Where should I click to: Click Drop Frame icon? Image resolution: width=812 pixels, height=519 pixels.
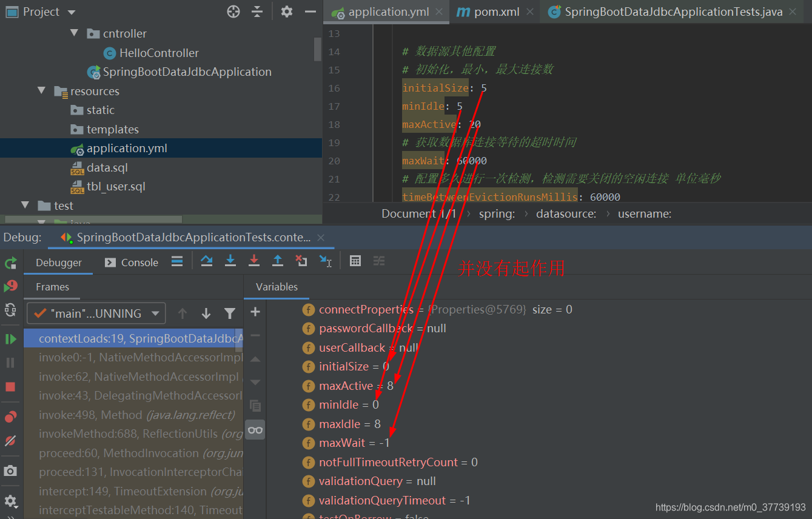[301, 261]
